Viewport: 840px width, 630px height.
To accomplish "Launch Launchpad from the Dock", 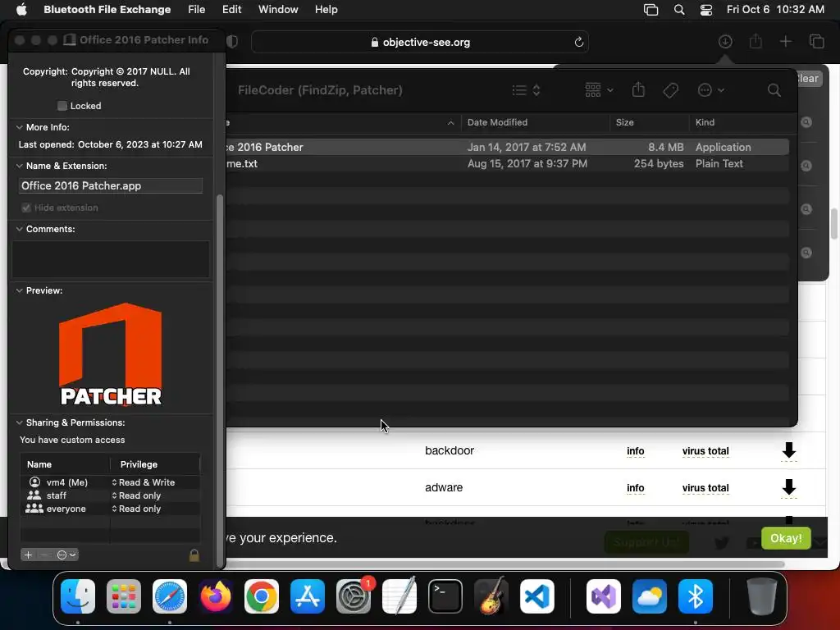I will click(124, 596).
